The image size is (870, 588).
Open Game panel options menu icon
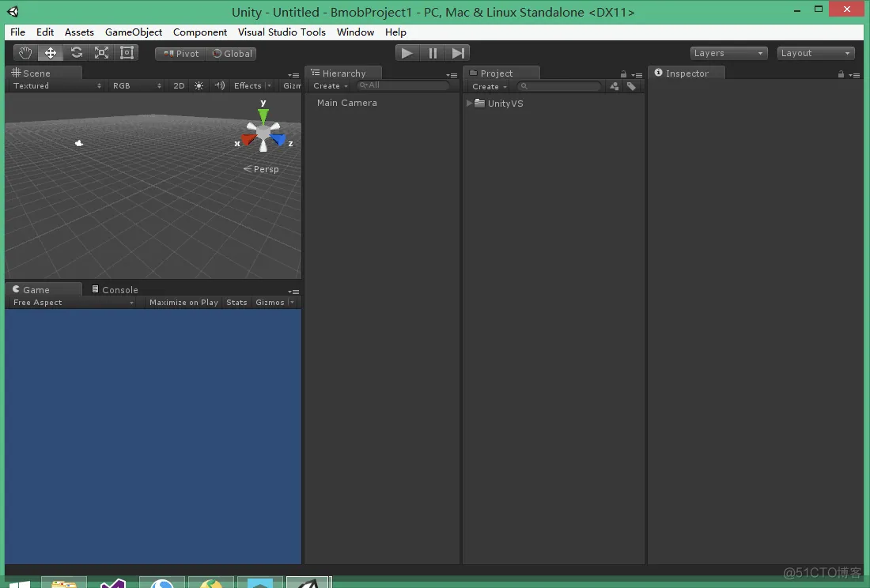pos(293,292)
